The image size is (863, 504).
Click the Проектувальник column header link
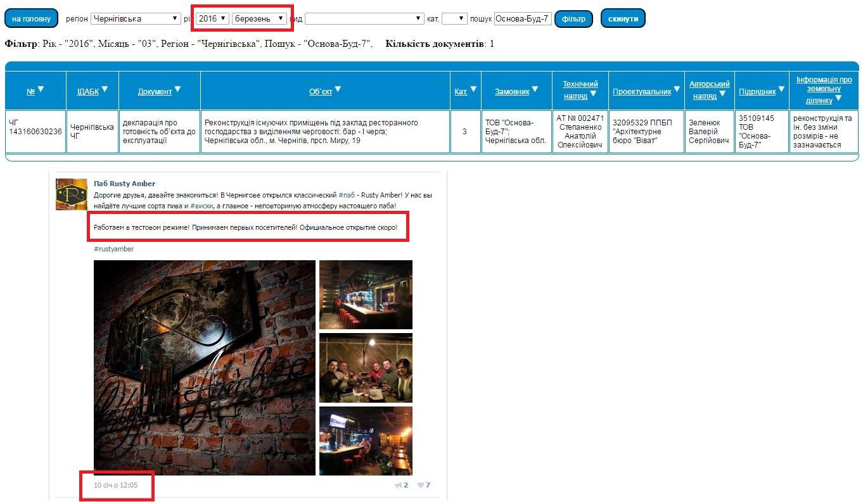641,92
